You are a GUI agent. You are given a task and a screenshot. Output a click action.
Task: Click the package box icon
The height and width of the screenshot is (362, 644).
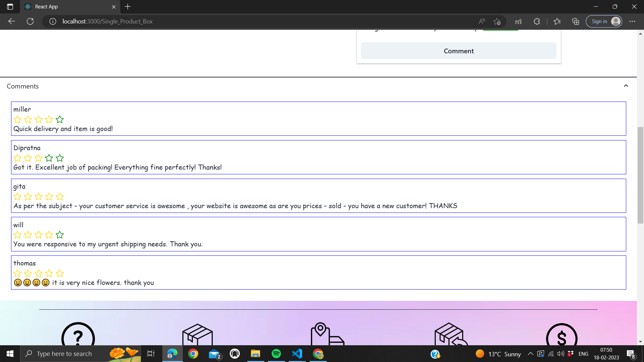197,335
